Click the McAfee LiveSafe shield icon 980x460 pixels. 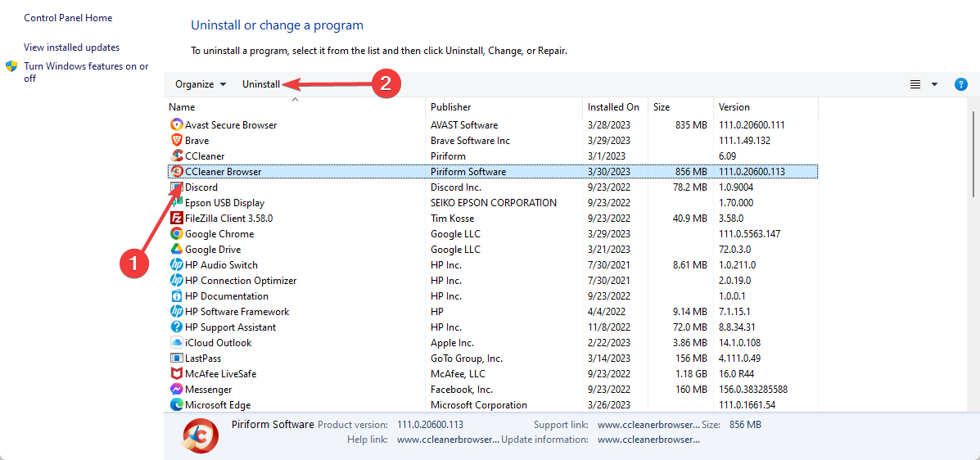[x=176, y=374]
